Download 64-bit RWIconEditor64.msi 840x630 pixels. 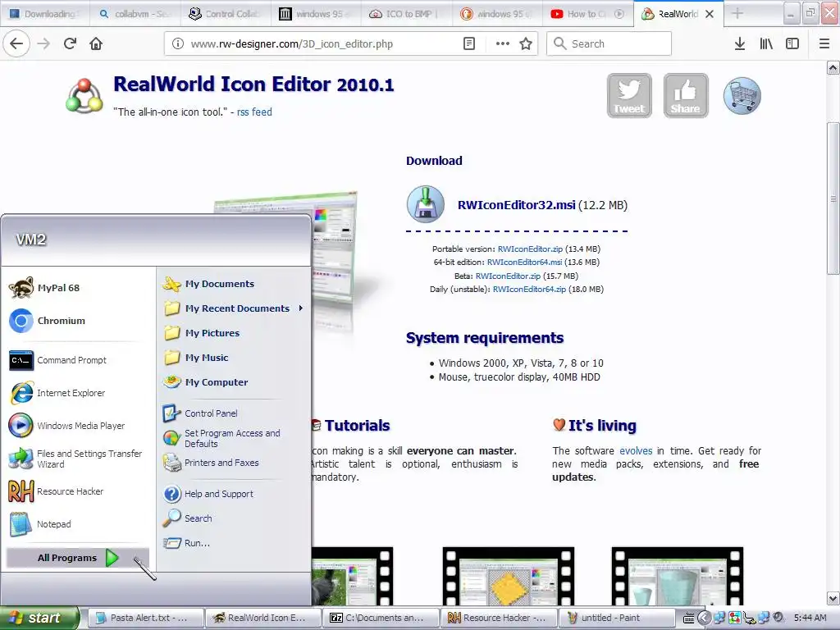pos(524,262)
